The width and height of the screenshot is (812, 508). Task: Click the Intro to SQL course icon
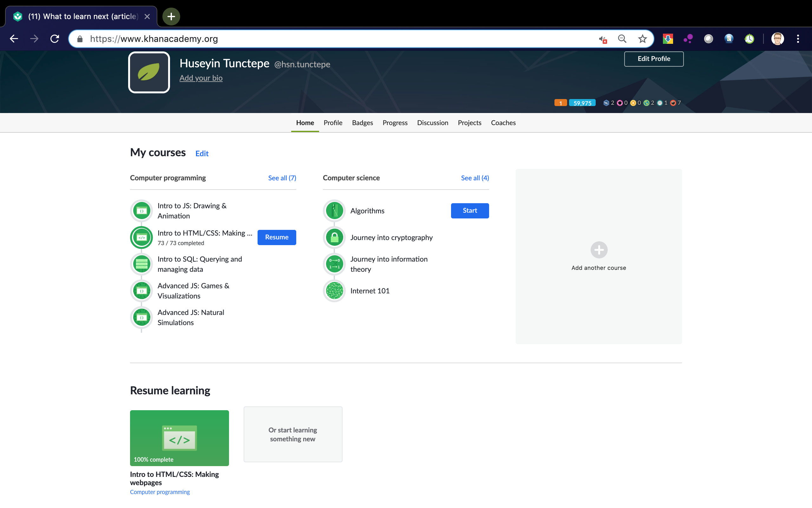click(141, 264)
